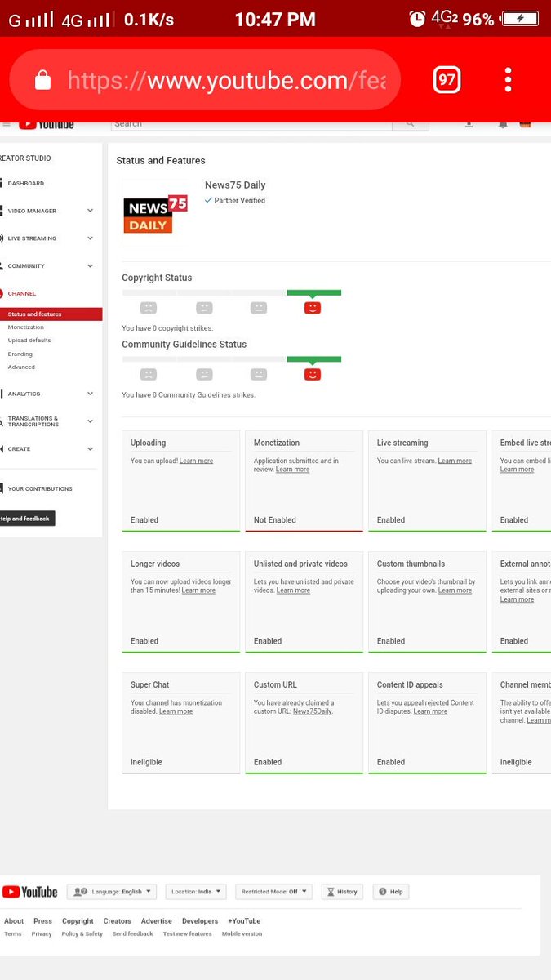The image size is (551, 980).
Task: Open Community sidebar section
Action: [26, 266]
